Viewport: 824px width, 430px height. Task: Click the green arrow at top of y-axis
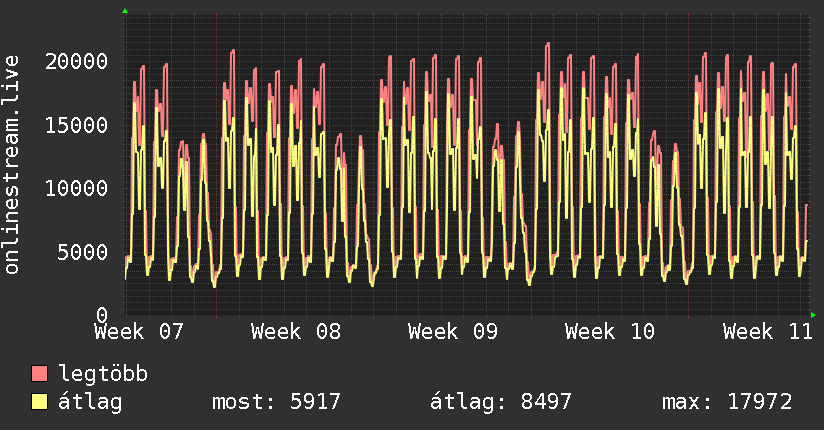(125, 11)
